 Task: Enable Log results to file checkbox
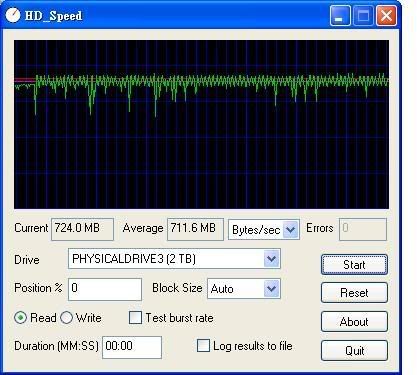[203, 346]
